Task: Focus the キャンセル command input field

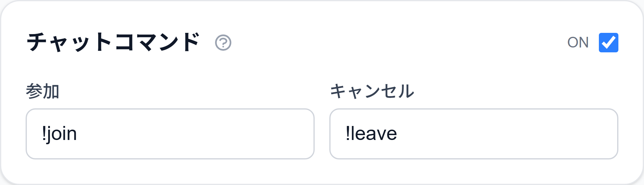Action: coord(474,134)
